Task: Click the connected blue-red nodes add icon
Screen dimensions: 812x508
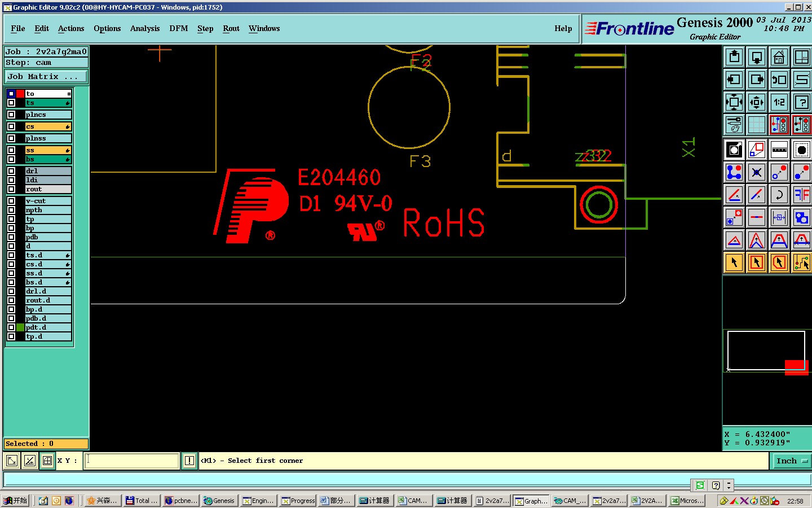Action: point(734,172)
